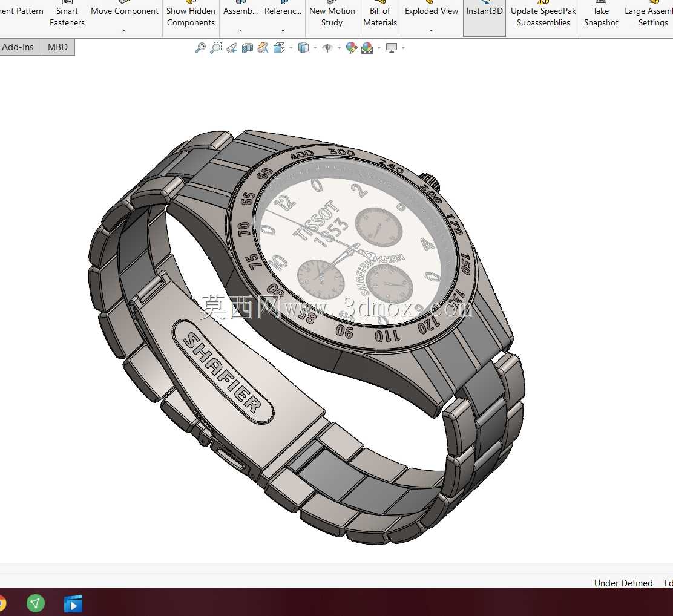The width and height of the screenshot is (673, 616).
Task: Click Apply Scene icon
Action: click(x=367, y=48)
